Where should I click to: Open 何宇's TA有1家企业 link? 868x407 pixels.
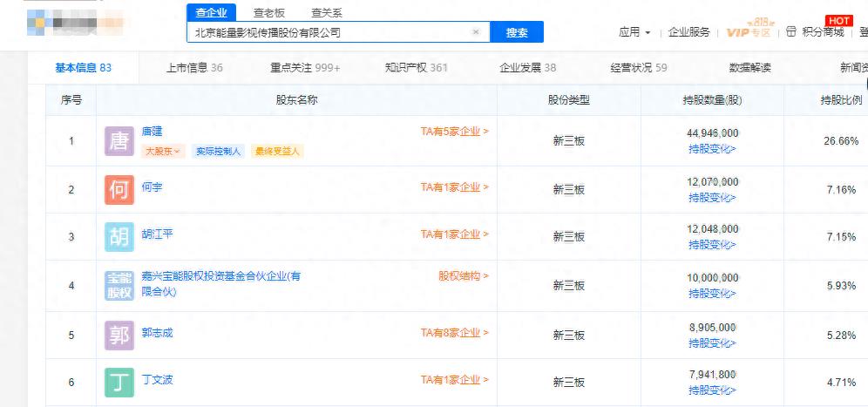455,187
